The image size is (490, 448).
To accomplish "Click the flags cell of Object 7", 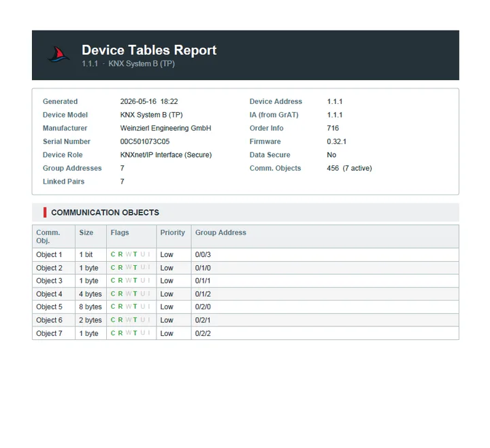I will (x=131, y=333).
